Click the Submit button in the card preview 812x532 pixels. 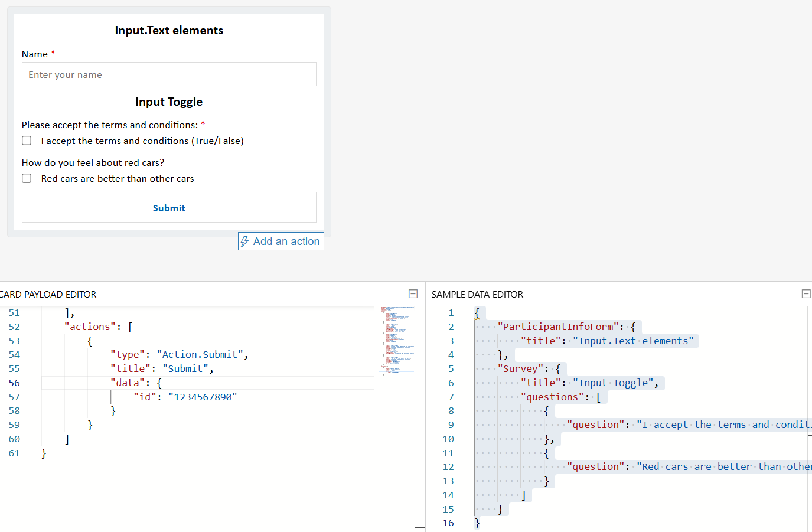(169, 208)
